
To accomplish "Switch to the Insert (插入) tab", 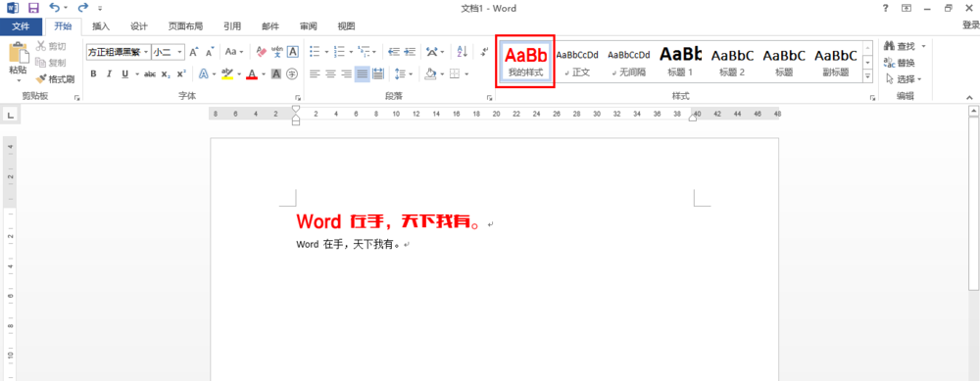I will [101, 26].
